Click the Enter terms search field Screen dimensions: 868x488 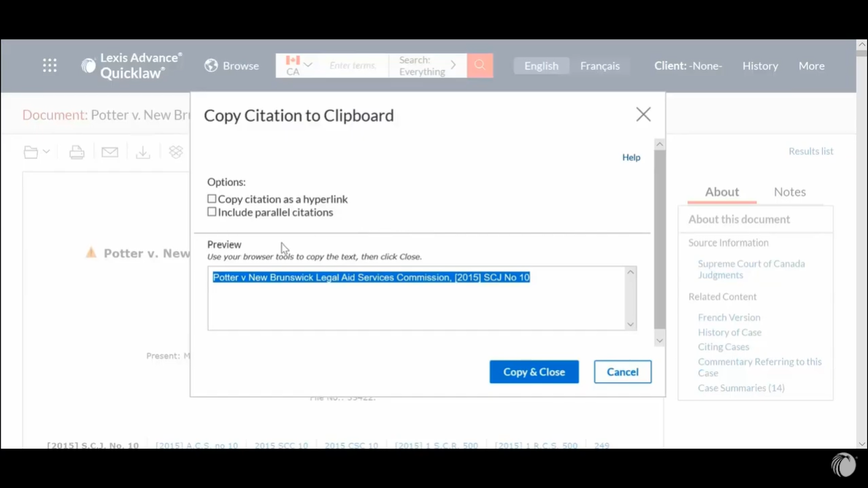[x=353, y=66]
